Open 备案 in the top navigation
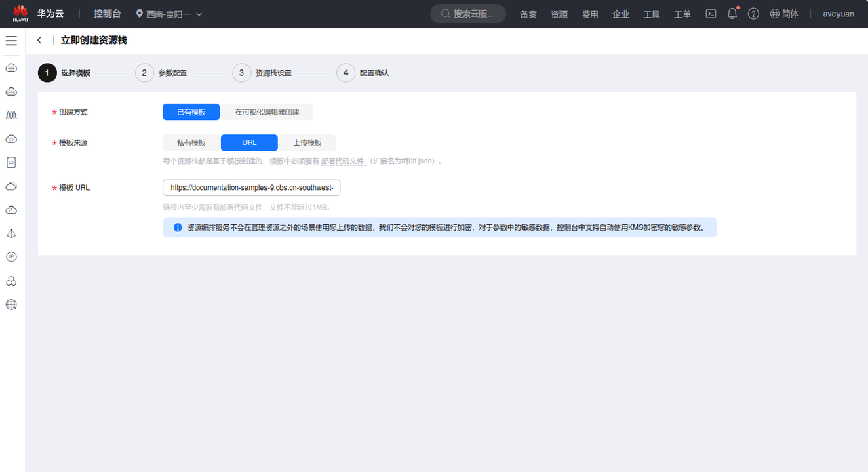The height and width of the screenshot is (472, 868). (528, 14)
